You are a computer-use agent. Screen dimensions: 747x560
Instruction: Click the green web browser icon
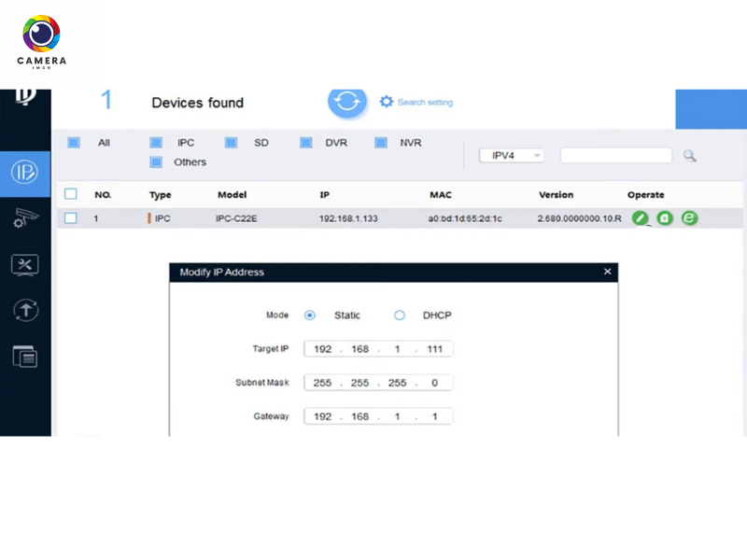pyautogui.click(x=689, y=217)
